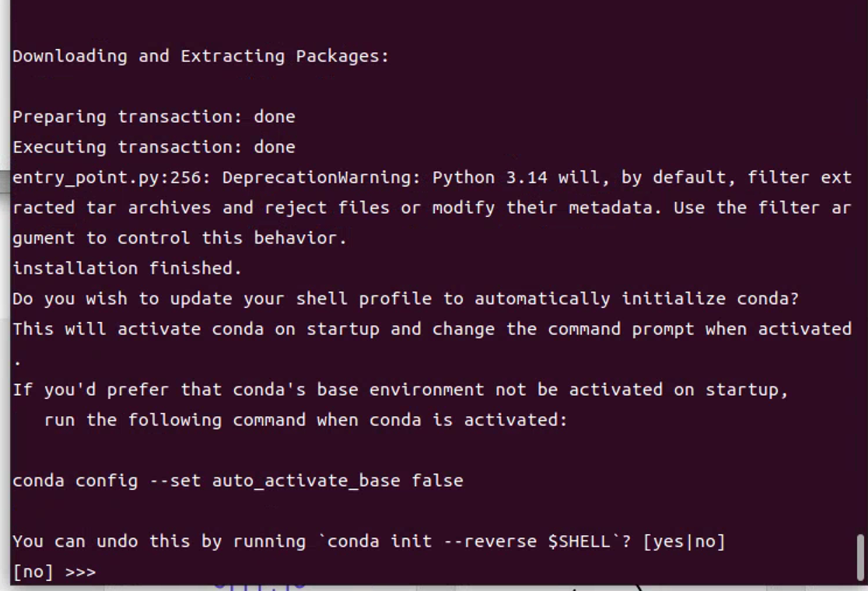868x591 pixels.
Task: Click the 'conda config --set auto_activate_base false' line
Action: [x=238, y=481]
